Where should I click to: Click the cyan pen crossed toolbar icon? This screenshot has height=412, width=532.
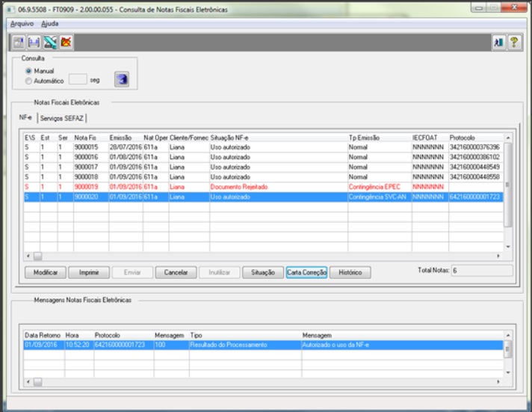click(50, 42)
